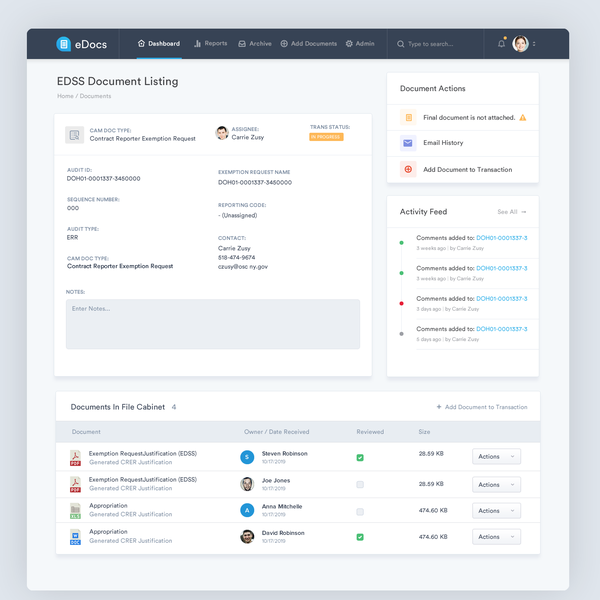Click the XLS file icon
Image resolution: width=600 pixels, height=600 pixels.
pyautogui.click(x=75, y=511)
